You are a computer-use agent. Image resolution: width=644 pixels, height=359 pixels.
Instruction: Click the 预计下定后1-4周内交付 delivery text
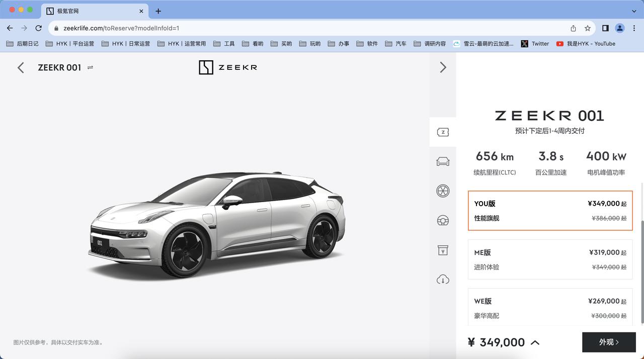click(549, 131)
